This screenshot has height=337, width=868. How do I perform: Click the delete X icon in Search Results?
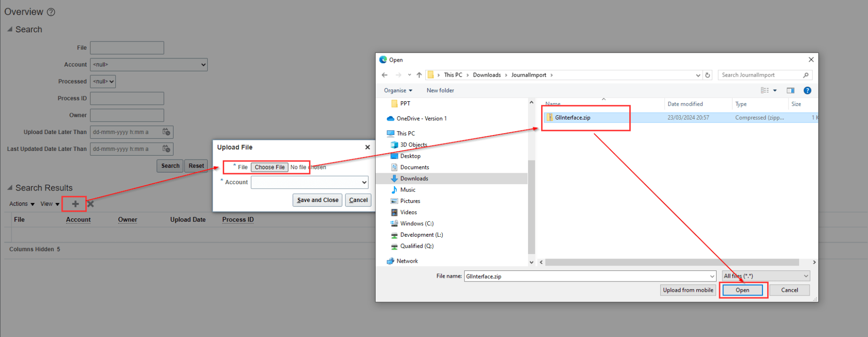point(91,204)
